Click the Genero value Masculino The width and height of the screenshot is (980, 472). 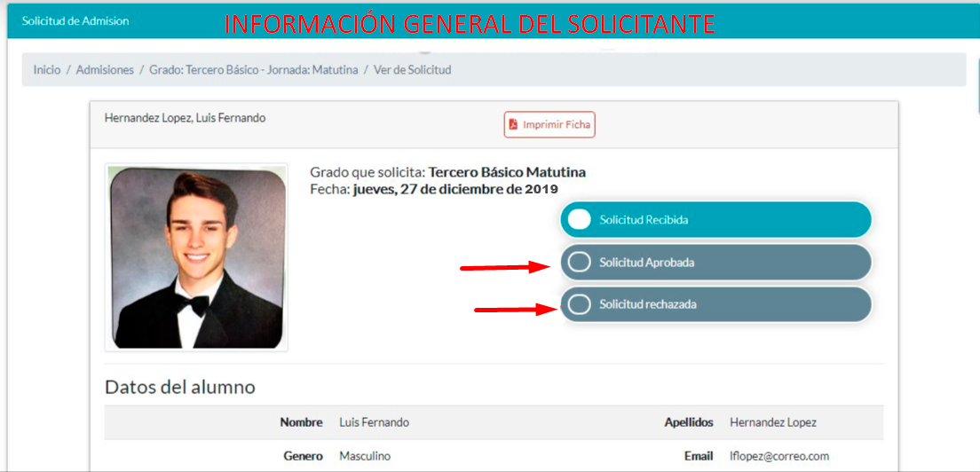point(365,456)
